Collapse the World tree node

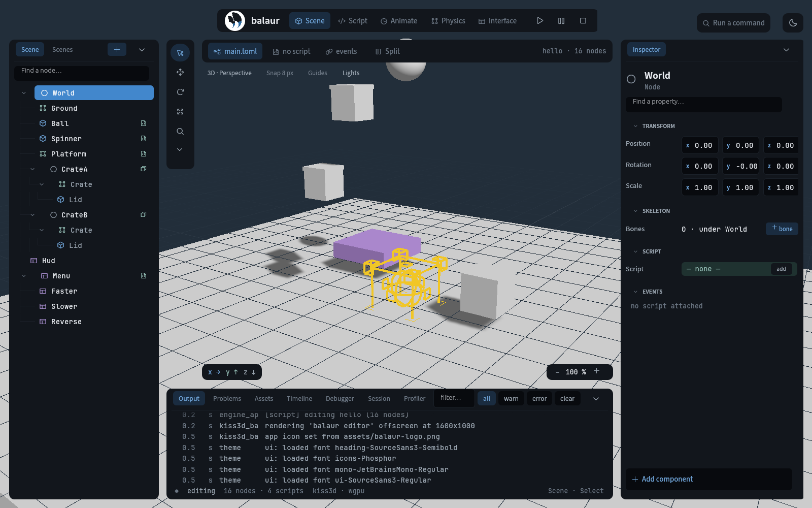(24, 93)
